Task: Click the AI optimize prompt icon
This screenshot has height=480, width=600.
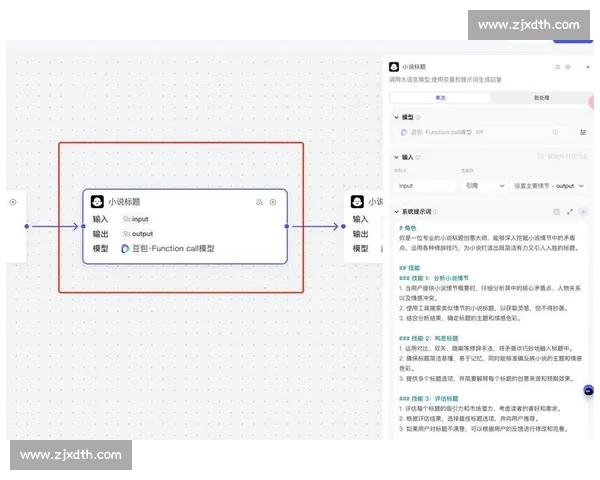Action: (583, 212)
